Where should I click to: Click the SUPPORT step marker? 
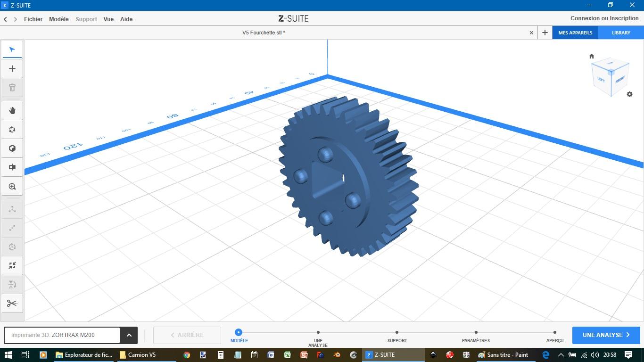397,332
